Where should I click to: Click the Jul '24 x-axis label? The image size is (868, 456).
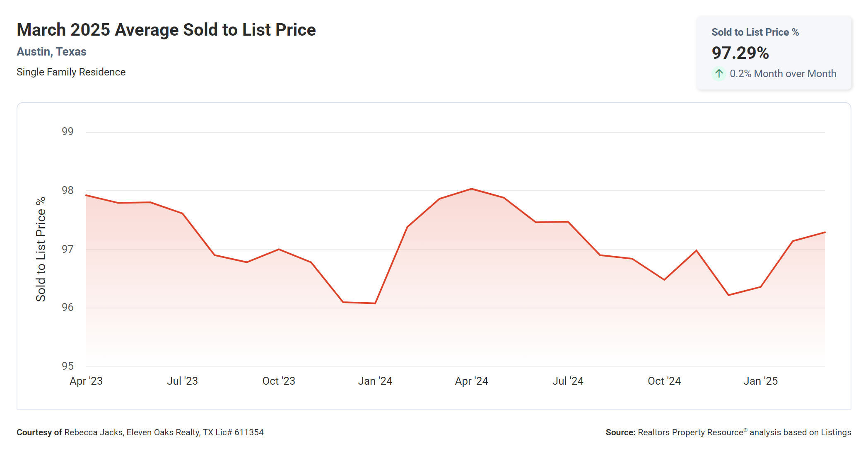[568, 381]
